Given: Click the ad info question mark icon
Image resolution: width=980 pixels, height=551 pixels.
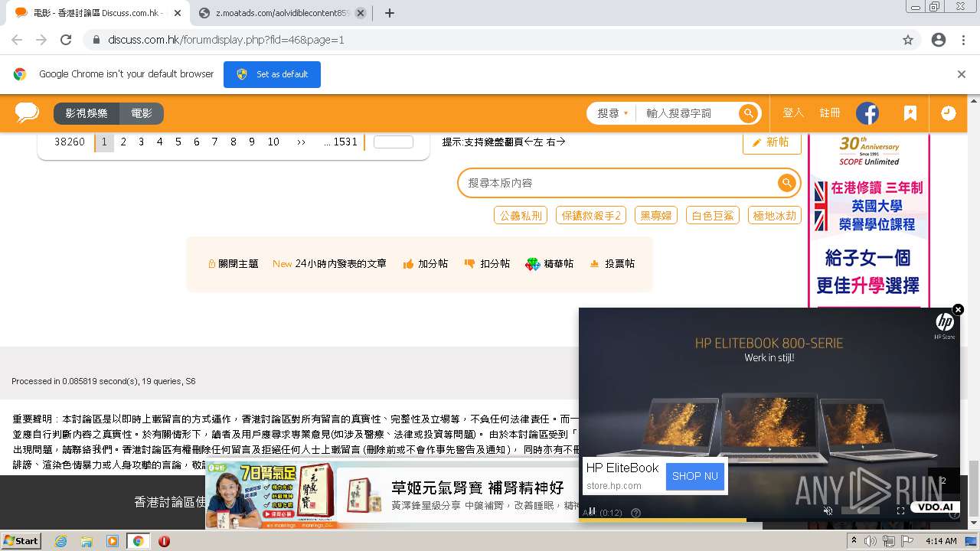Looking at the screenshot, I should pos(635,513).
